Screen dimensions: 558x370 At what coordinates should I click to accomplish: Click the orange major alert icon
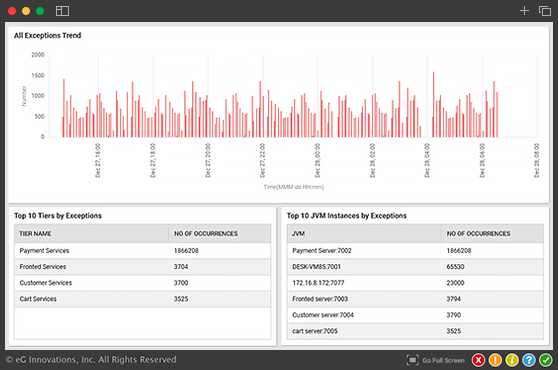[495, 360]
